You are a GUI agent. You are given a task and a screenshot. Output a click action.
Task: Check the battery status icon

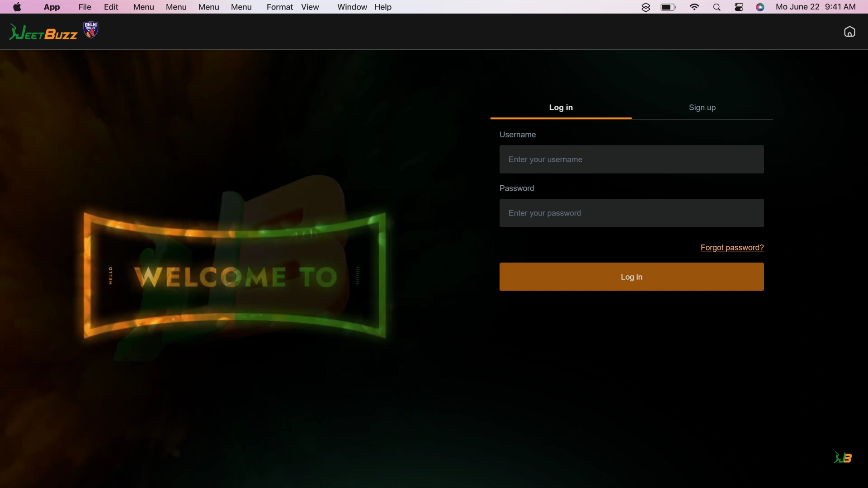pyautogui.click(x=668, y=7)
